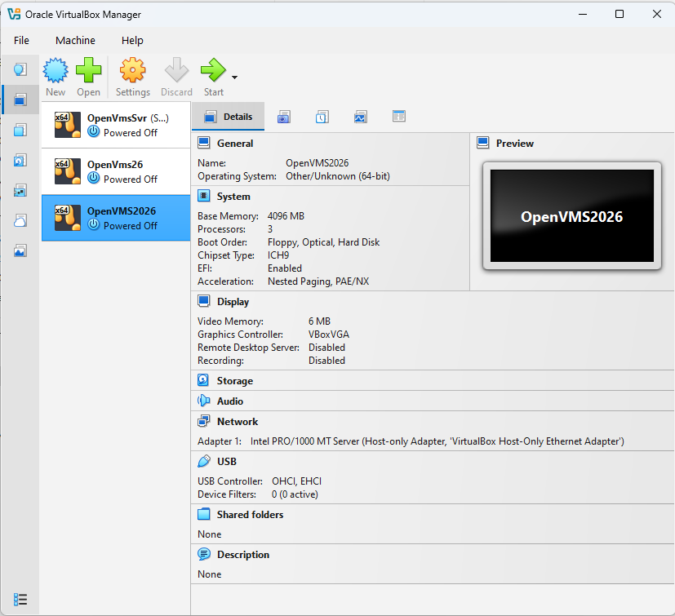Start the VM with the green arrow
Image resolution: width=675 pixels, height=616 pixels.
[x=213, y=70]
